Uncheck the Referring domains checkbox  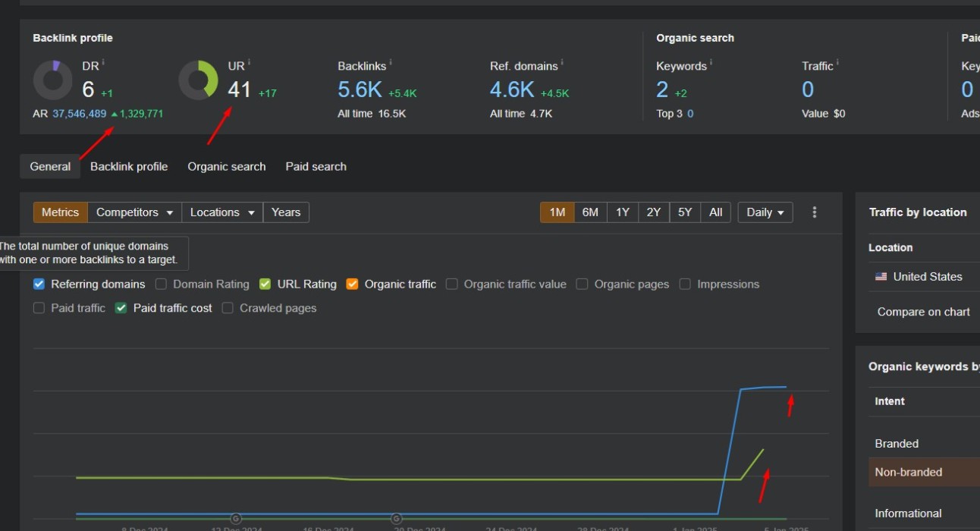[39, 284]
